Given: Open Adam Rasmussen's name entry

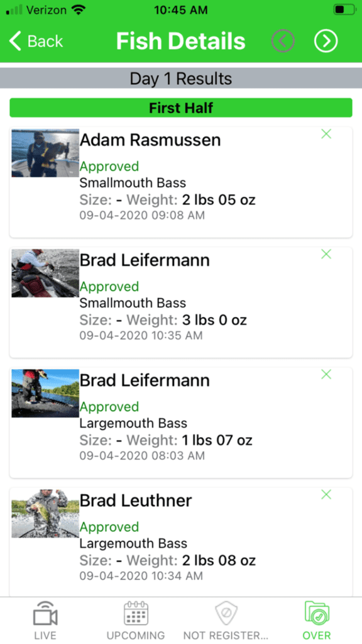Looking at the screenshot, I should [x=150, y=140].
